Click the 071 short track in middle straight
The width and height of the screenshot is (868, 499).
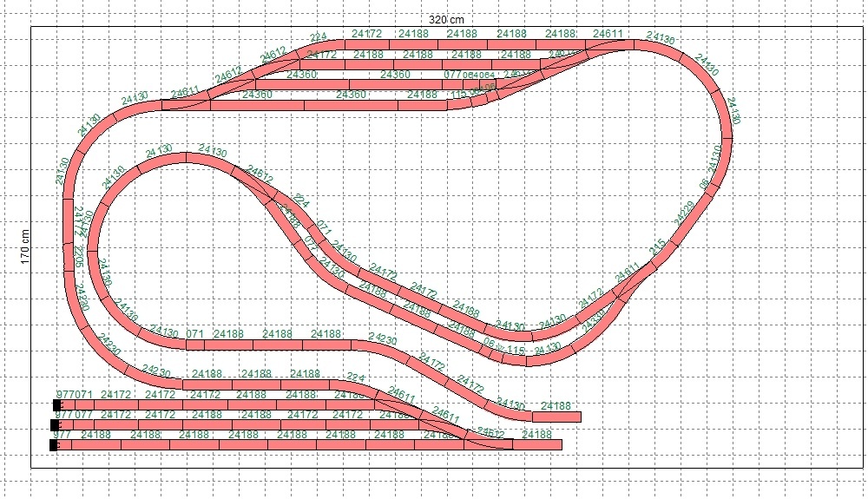click(x=195, y=344)
